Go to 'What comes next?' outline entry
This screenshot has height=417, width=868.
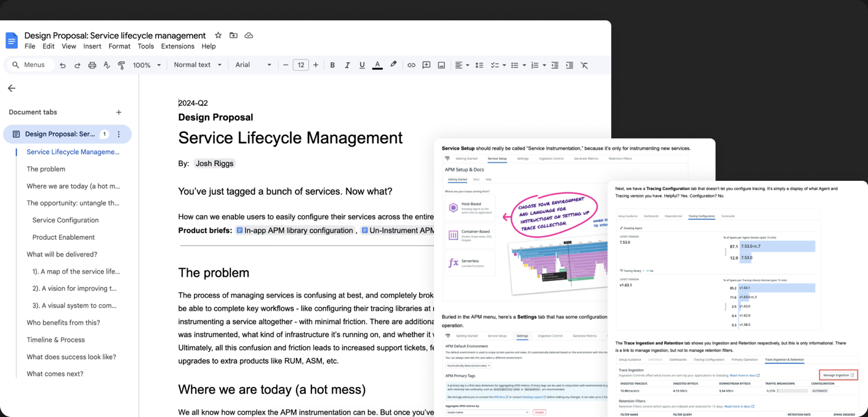pyautogui.click(x=55, y=374)
